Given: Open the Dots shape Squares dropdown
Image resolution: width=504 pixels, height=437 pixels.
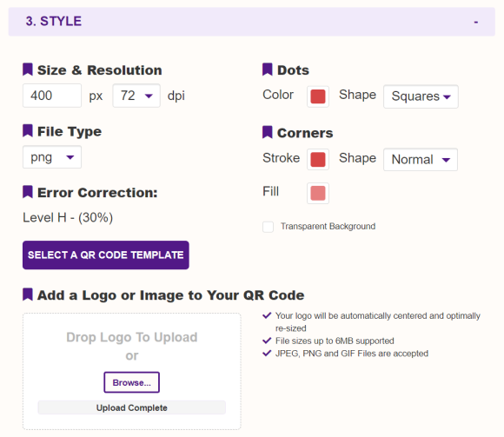Looking at the screenshot, I should (421, 96).
